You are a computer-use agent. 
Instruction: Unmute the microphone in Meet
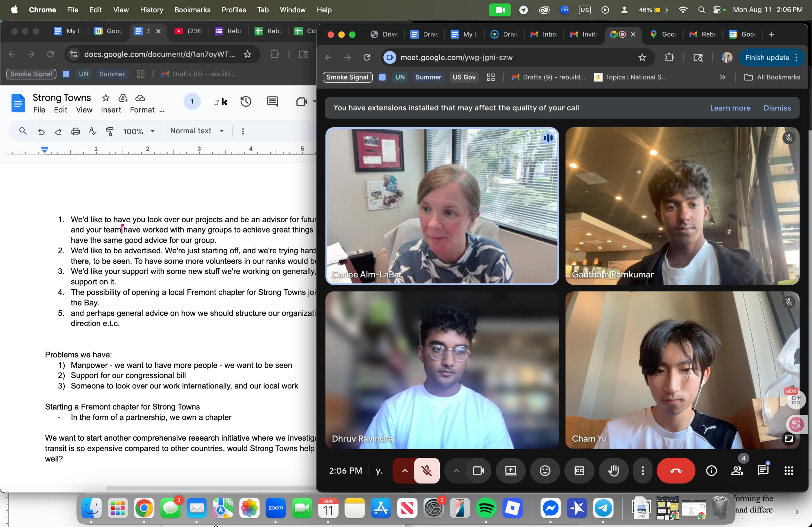427,471
